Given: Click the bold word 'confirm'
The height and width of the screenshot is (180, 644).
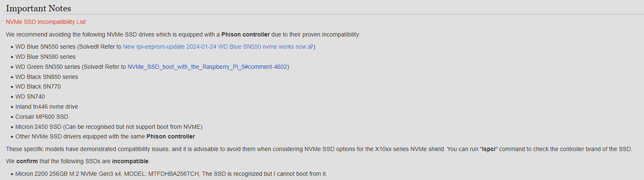Looking at the screenshot, I should (27, 161).
